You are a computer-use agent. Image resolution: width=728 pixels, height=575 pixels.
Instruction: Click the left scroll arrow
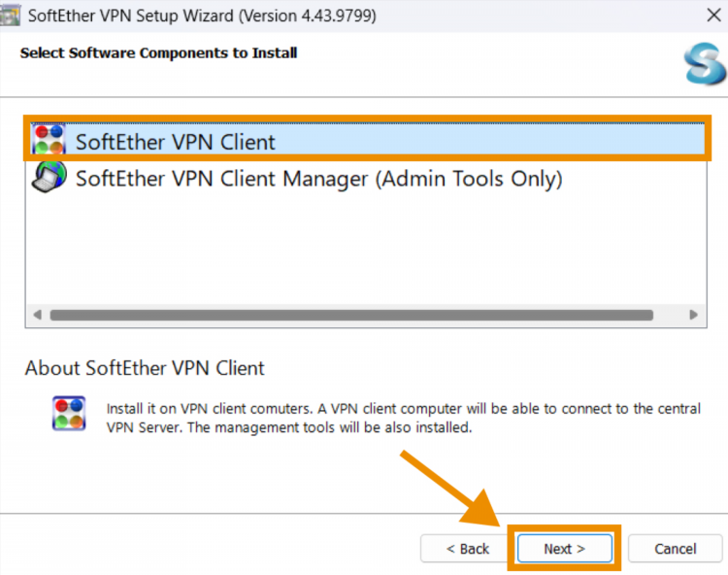(x=38, y=315)
